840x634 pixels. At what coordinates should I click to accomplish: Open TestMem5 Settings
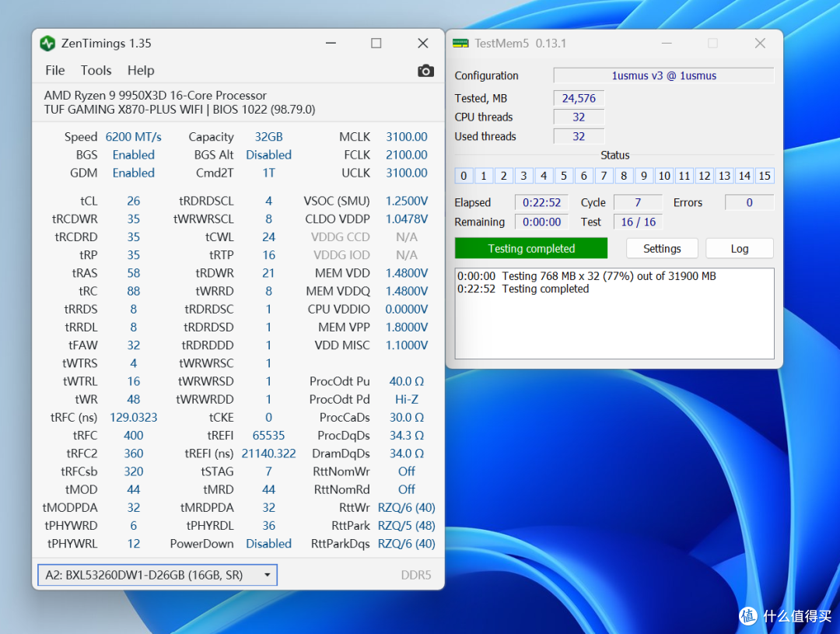click(x=662, y=249)
